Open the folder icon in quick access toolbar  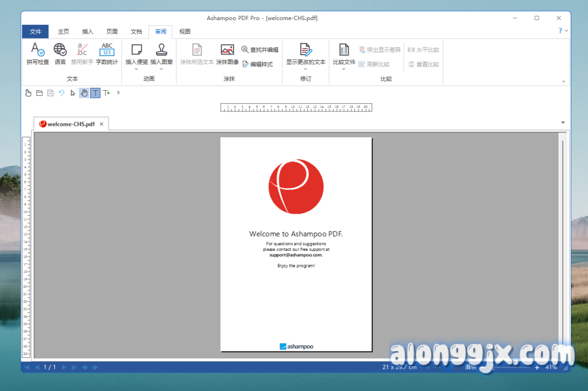tap(40, 93)
